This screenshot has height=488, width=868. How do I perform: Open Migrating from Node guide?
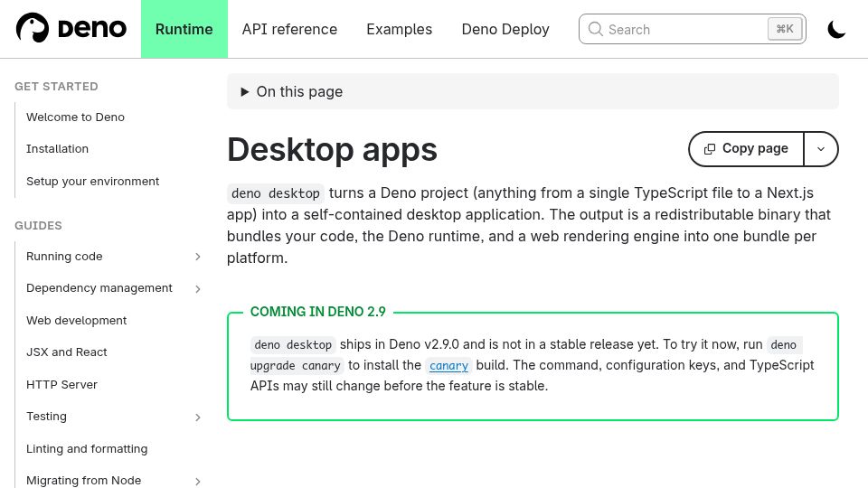(x=83, y=480)
